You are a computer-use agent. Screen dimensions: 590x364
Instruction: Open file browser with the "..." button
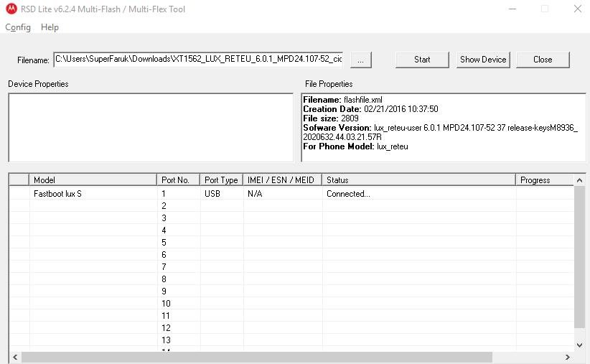360,60
